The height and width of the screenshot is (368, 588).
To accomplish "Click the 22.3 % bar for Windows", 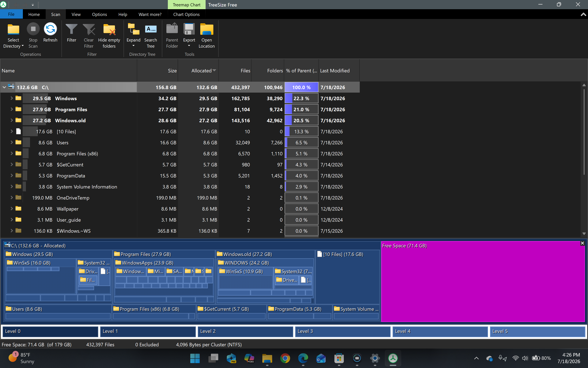I will [x=301, y=98].
